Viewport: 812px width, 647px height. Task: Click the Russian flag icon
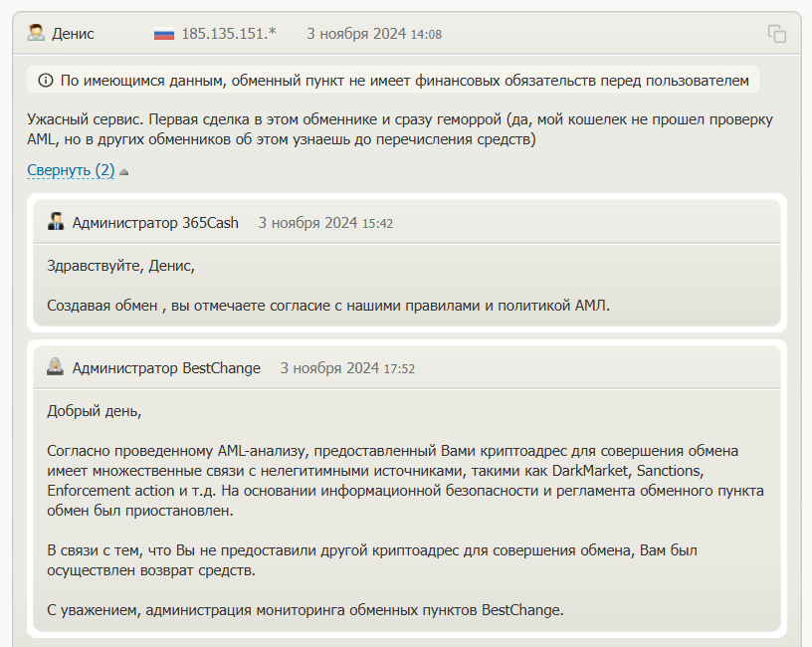pos(164,34)
